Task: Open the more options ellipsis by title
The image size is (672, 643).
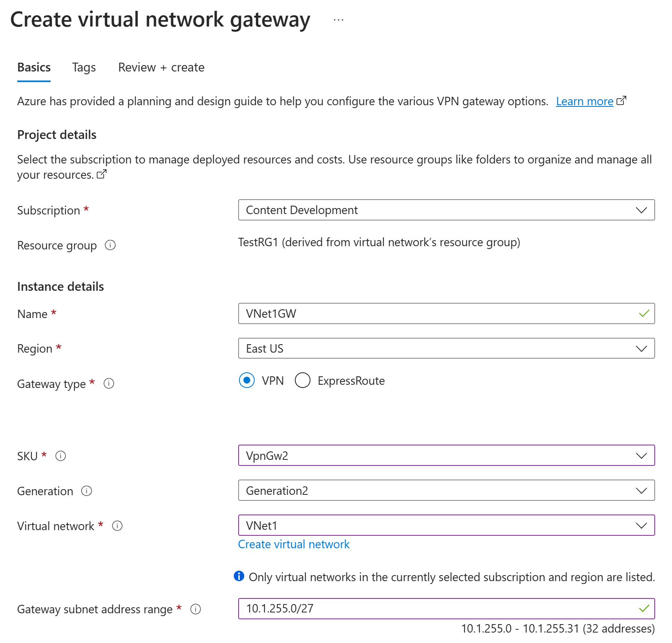Action: click(338, 20)
